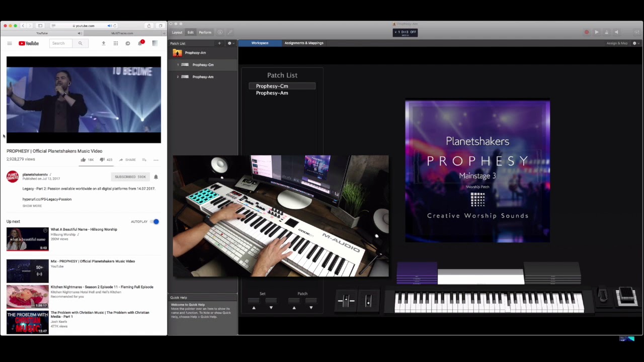This screenshot has height=362, width=644.
Task: Click the Patch previous up arrow
Action: [294, 307]
